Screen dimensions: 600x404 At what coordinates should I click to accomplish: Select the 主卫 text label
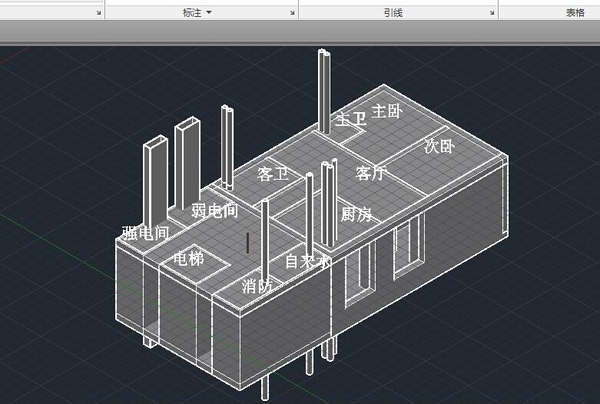(x=350, y=120)
